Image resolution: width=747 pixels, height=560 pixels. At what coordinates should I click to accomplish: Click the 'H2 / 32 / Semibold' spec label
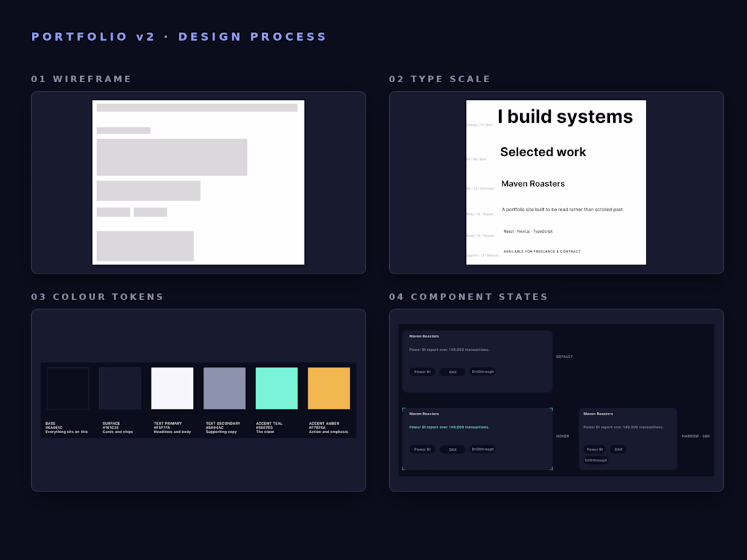(480, 189)
